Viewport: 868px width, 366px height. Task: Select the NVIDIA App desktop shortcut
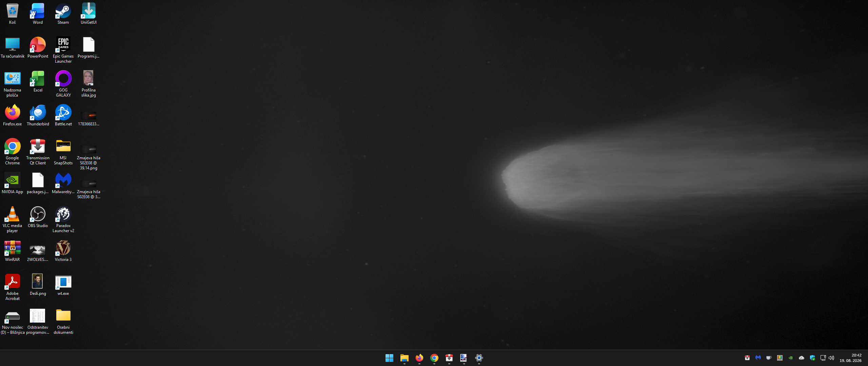click(x=12, y=183)
